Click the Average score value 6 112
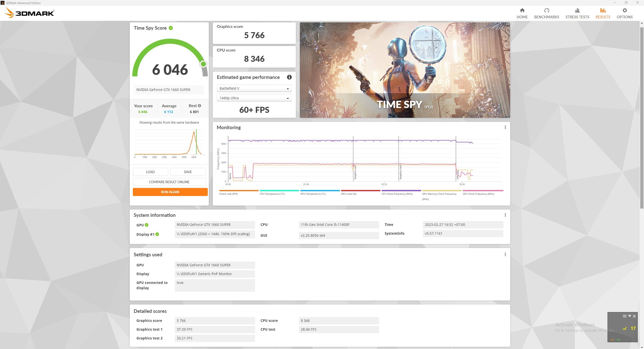This screenshot has height=349, width=644. (x=169, y=112)
